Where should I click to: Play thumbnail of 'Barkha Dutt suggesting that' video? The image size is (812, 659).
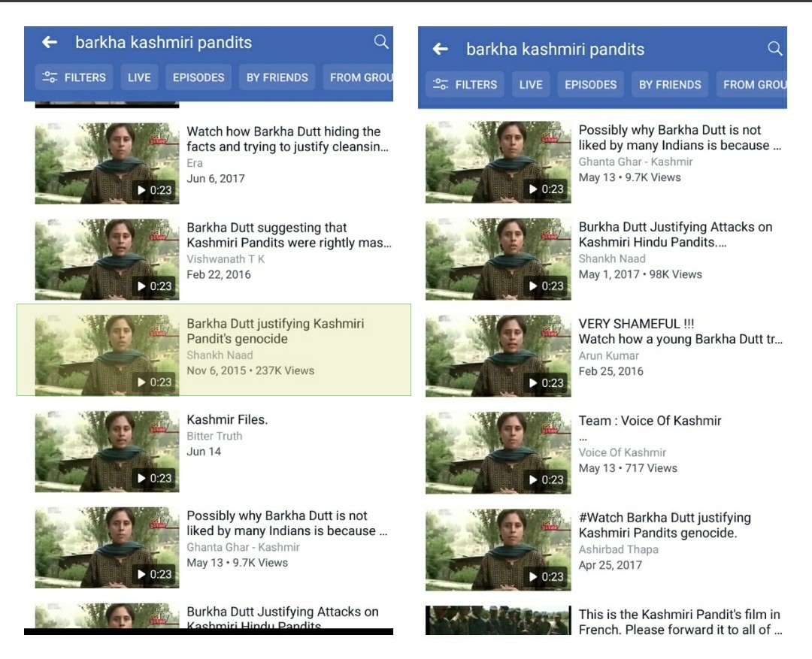point(108,259)
